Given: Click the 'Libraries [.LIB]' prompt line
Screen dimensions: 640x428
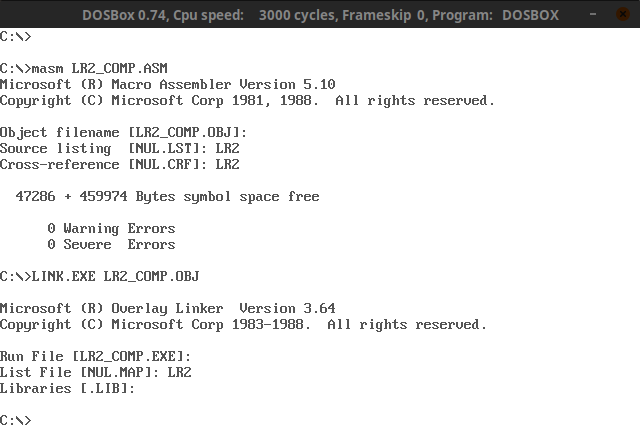Looking at the screenshot, I should (67, 389).
